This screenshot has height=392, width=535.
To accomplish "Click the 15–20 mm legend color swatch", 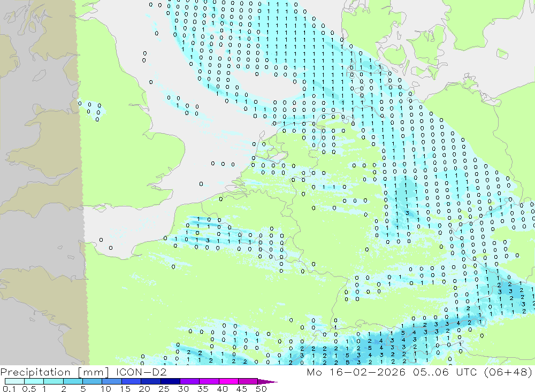I will (x=131, y=381).
